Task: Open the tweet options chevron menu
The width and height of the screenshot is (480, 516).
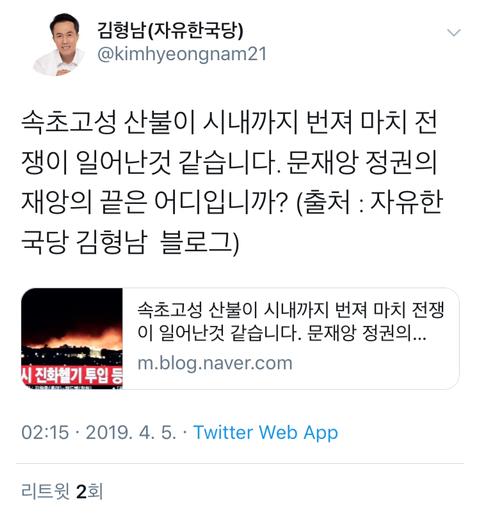Action: (454, 33)
